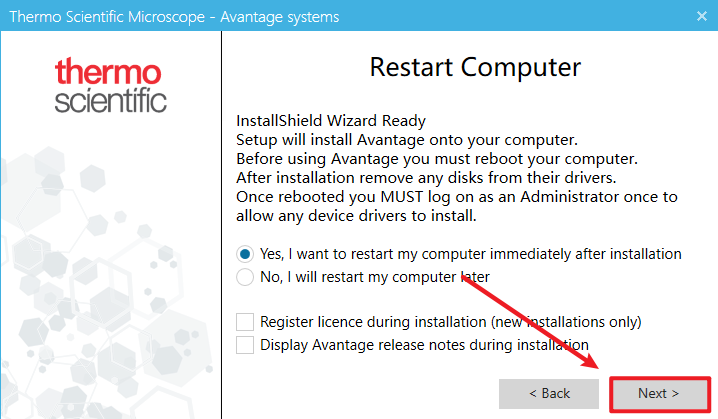Click the Thermo Scientific logo
The image size is (718, 419).
(110, 87)
